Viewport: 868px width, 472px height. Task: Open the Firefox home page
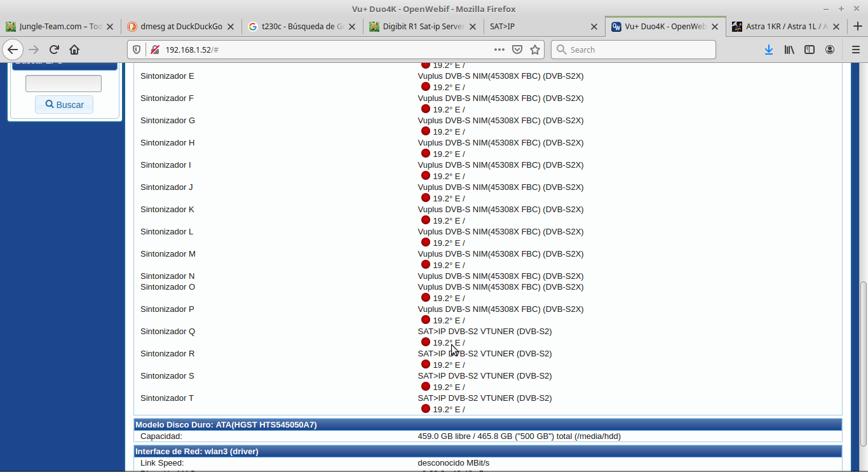pos(74,50)
